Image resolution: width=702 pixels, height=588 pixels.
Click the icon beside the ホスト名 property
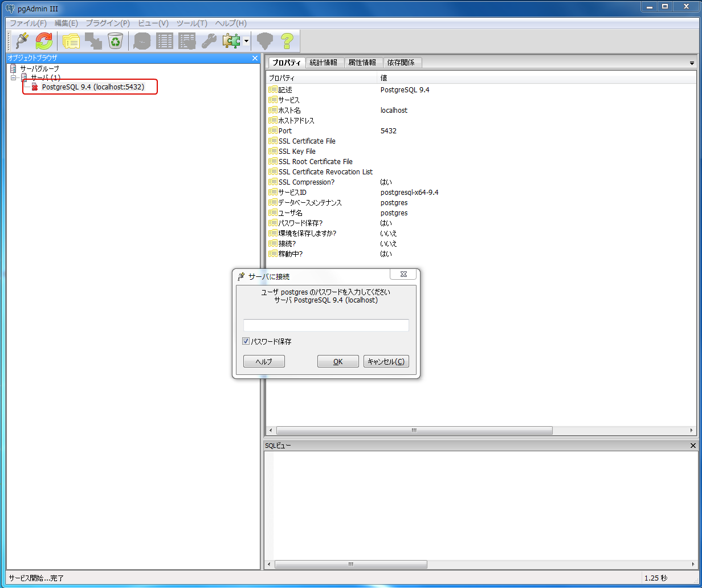[273, 111]
